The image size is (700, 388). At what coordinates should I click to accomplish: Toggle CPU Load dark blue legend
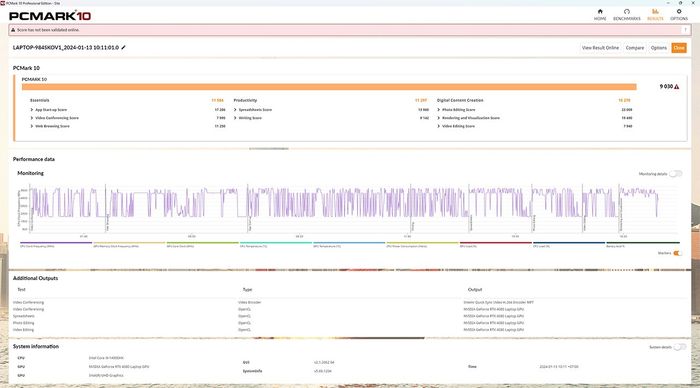tap(569, 245)
